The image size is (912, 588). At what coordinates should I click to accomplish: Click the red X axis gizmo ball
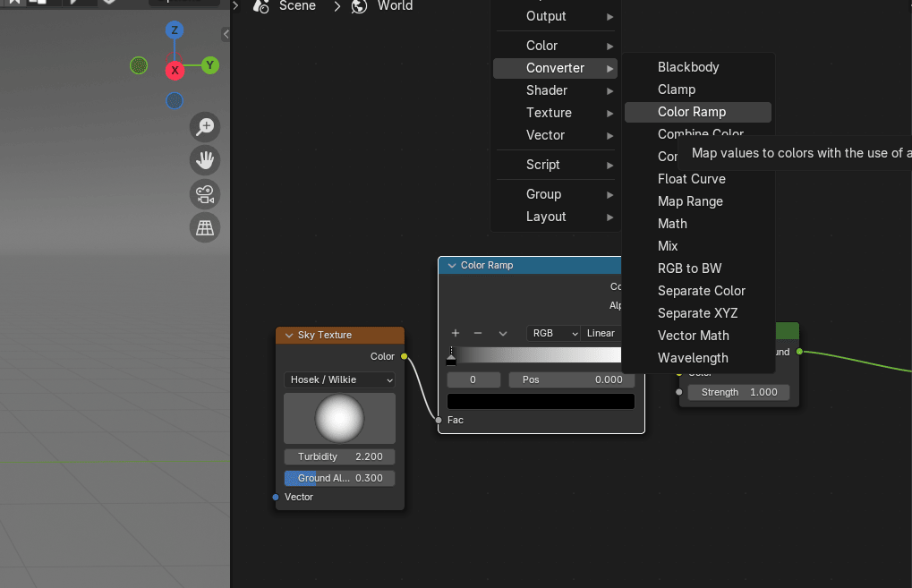click(x=175, y=70)
